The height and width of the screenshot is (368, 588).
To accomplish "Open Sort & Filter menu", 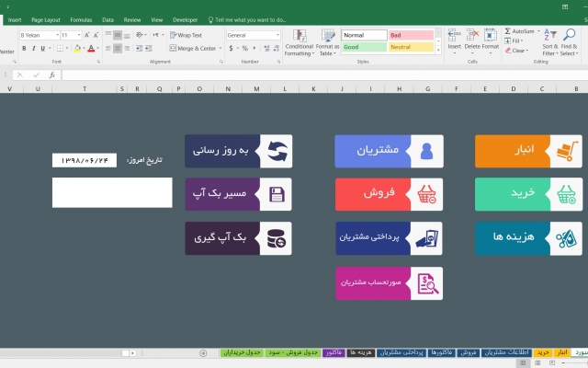I will coord(550,42).
